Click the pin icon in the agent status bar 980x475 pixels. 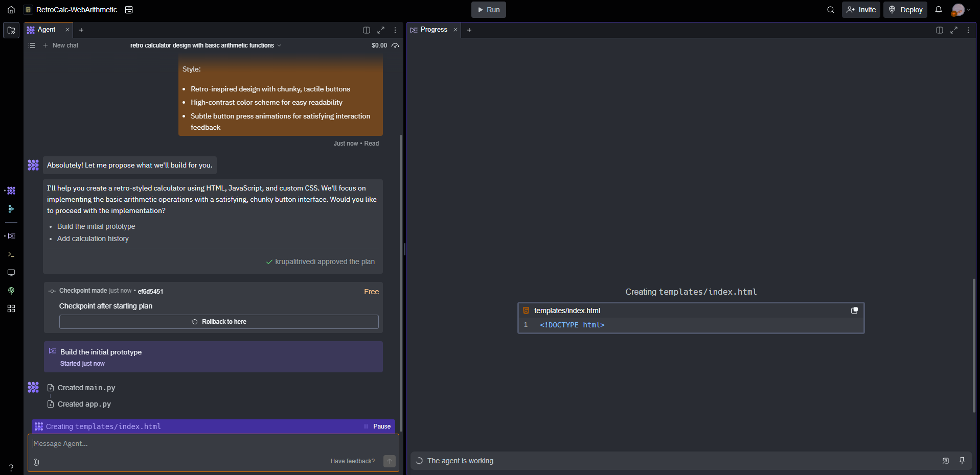pyautogui.click(x=962, y=461)
